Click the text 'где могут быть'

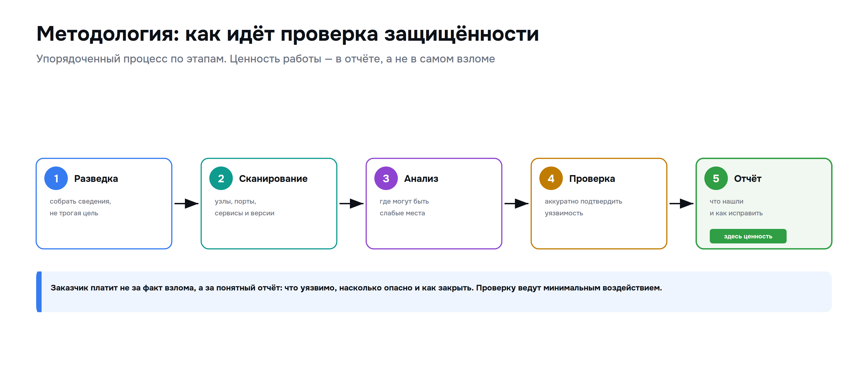click(x=404, y=201)
